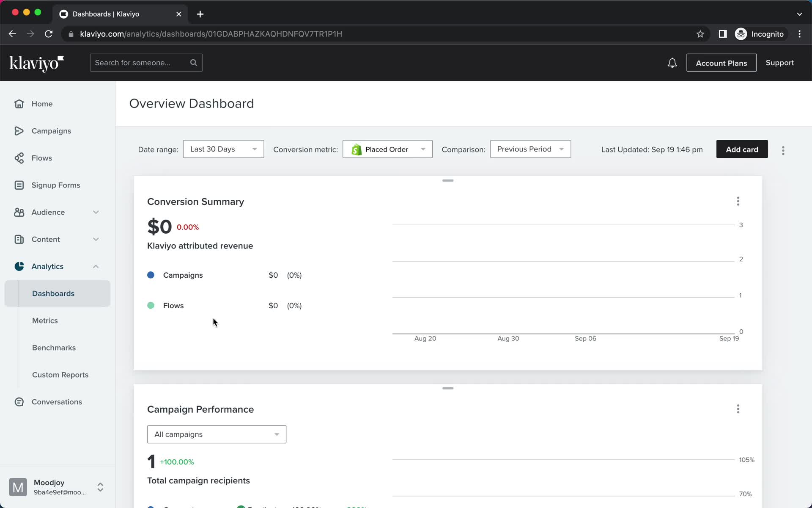
Task: Open the Conversion metric dropdown
Action: pyautogui.click(x=387, y=149)
